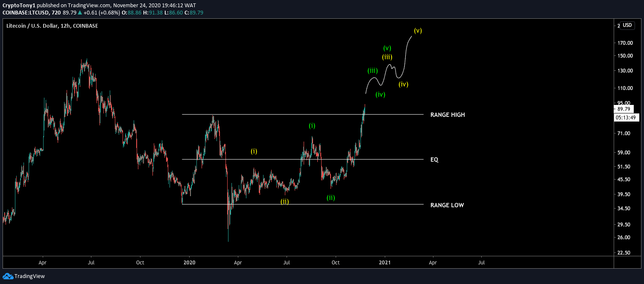Click the 2020 time axis label
Viewport: 644px width, 284px height.
pos(189,263)
